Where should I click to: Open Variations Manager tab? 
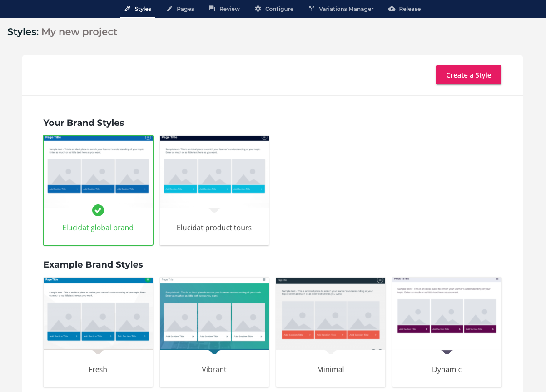point(341,9)
